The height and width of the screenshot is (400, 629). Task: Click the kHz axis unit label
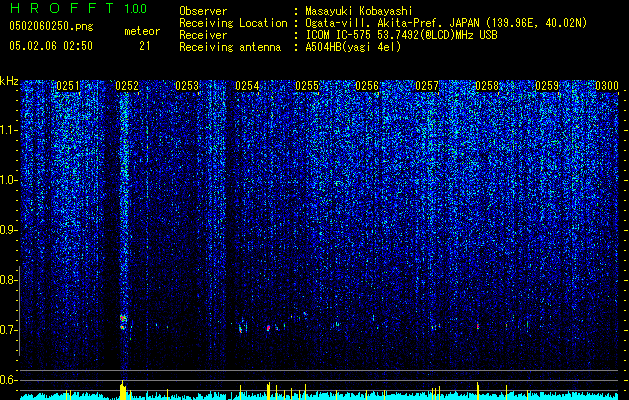9,81
